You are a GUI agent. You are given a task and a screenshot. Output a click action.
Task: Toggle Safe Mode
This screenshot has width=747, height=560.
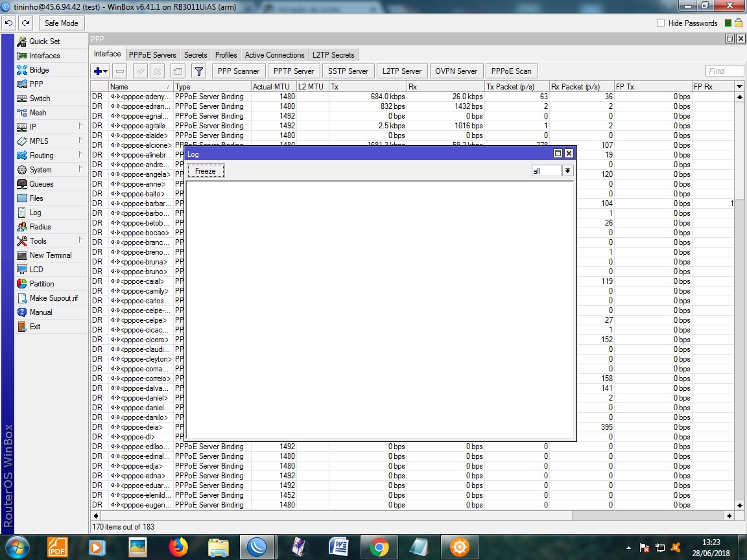click(x=61, y=23)
